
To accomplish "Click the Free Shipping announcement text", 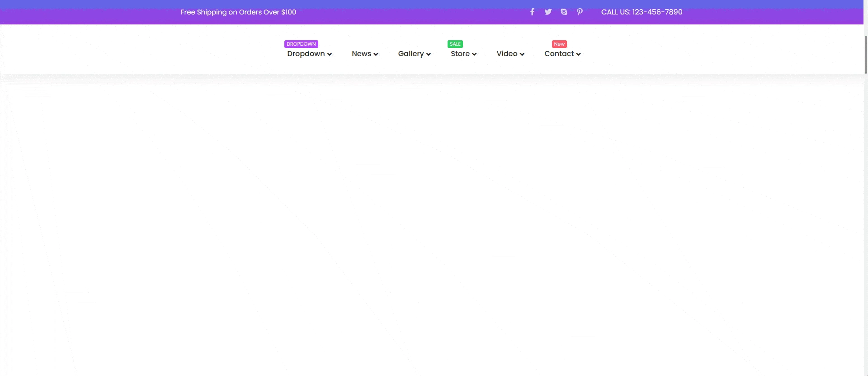I will pos(238,12).
